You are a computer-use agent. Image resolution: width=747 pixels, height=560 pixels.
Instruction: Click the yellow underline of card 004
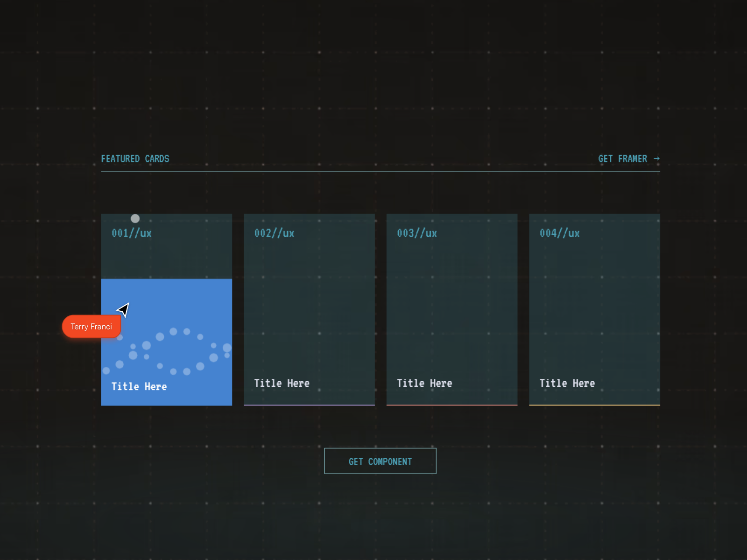tap(594, 405)
